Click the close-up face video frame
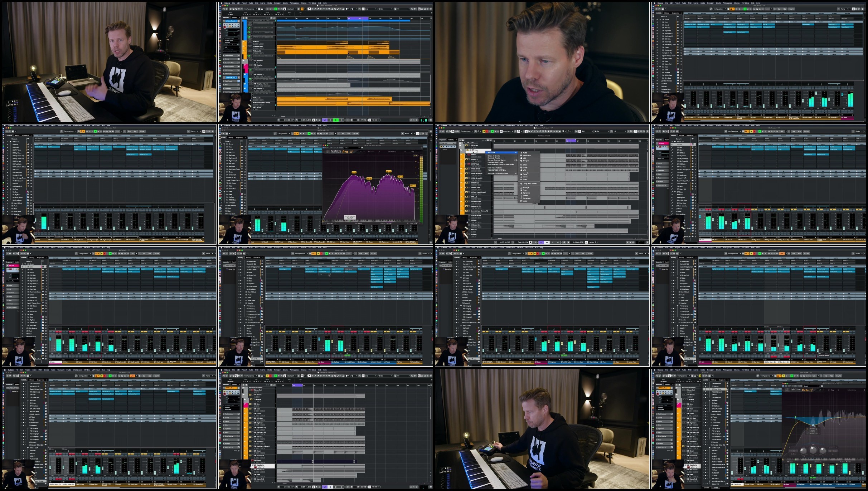Viewport: 868px width, 491px height. [x=542, y=62]
